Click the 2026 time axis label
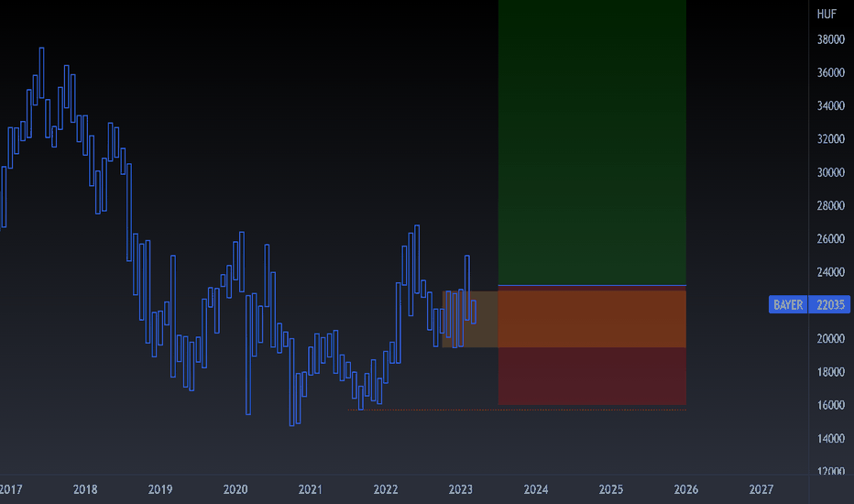The image size is (854, 504). (x=685, y=489)
